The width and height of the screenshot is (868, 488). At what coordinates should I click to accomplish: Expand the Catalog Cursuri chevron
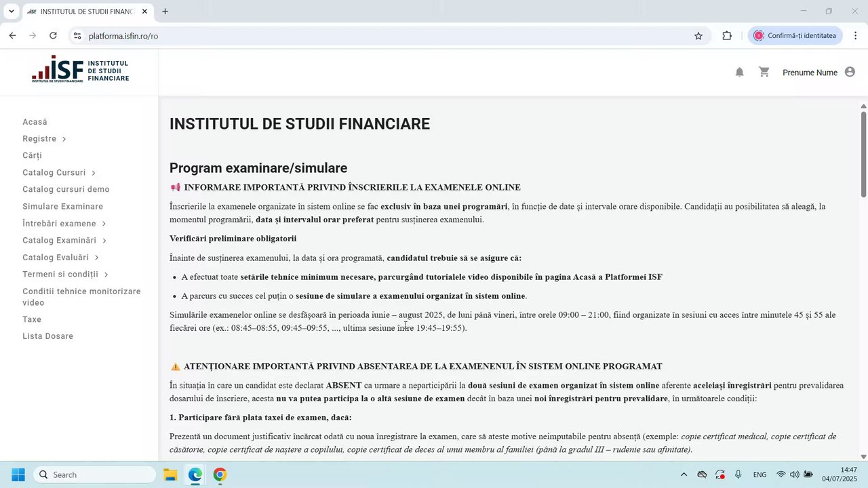pos(93,173)
